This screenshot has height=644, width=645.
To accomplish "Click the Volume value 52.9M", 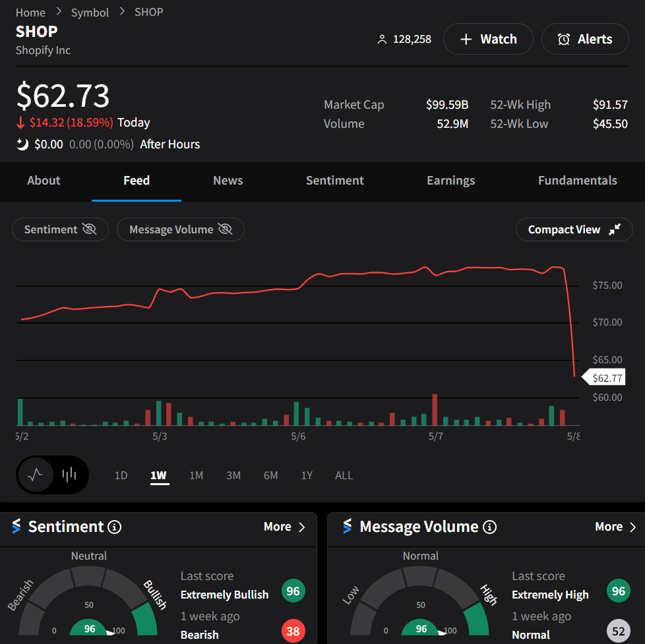I will [x=452, y=124].
